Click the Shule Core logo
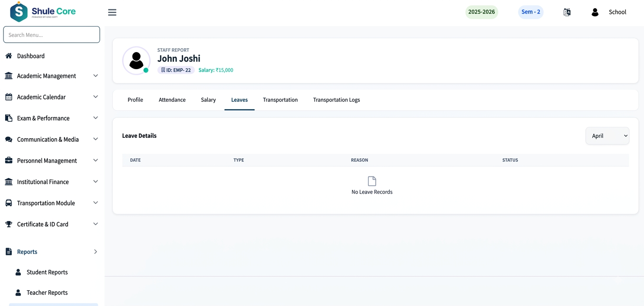This screenshot has width=644, height=306. [x=43, y=12]
